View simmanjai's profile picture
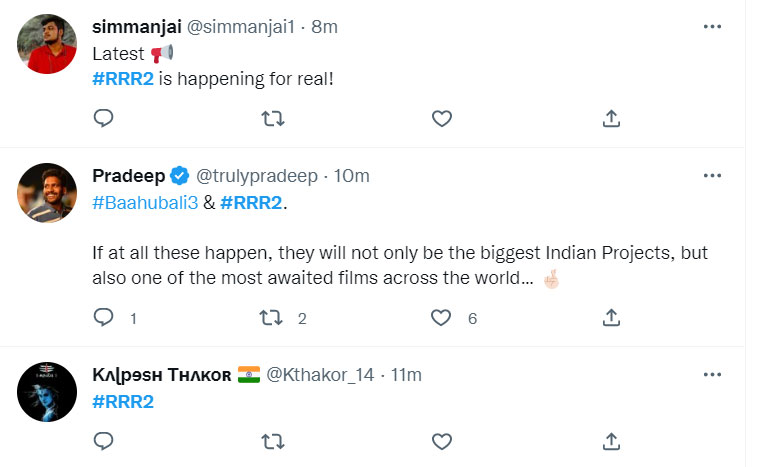 pos(47,44)
